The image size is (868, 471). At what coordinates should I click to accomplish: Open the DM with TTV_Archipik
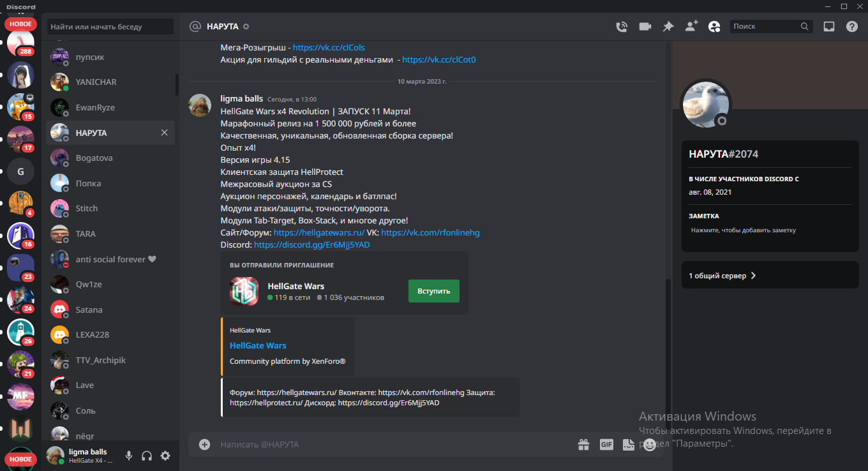pyautogui.click(x=110, y=360)
